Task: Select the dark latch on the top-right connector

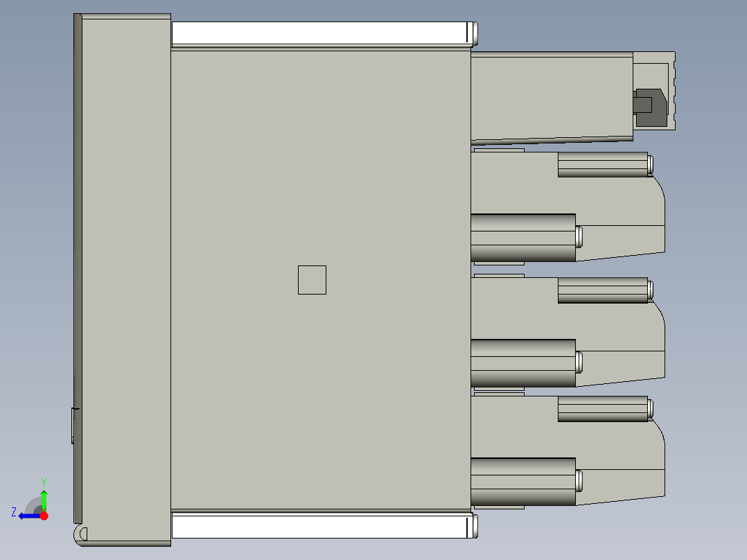Action: pyautogui.click(x=650, y=107)
